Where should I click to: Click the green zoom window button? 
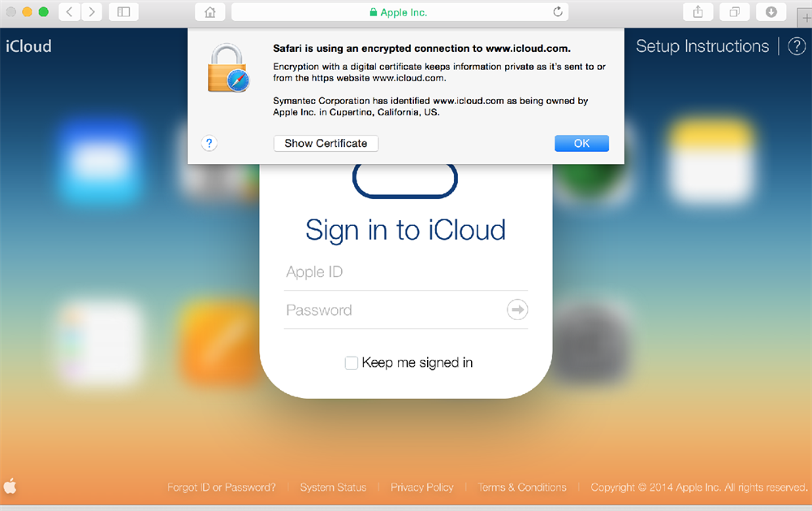pos(44,12)
